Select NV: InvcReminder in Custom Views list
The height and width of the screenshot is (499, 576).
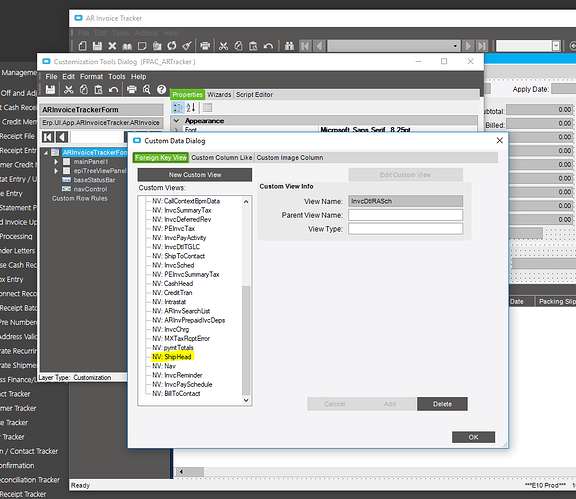(x=177, y=375)
